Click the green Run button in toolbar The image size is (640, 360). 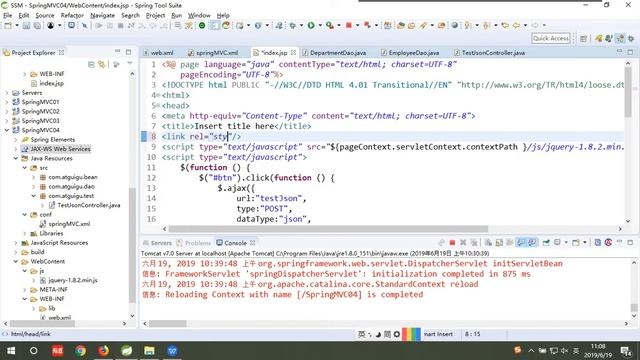pyautogui.click(x=311, y=25)
